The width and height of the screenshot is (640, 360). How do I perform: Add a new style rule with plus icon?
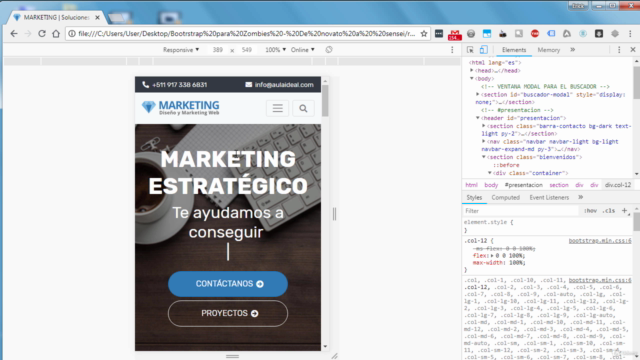624,211
